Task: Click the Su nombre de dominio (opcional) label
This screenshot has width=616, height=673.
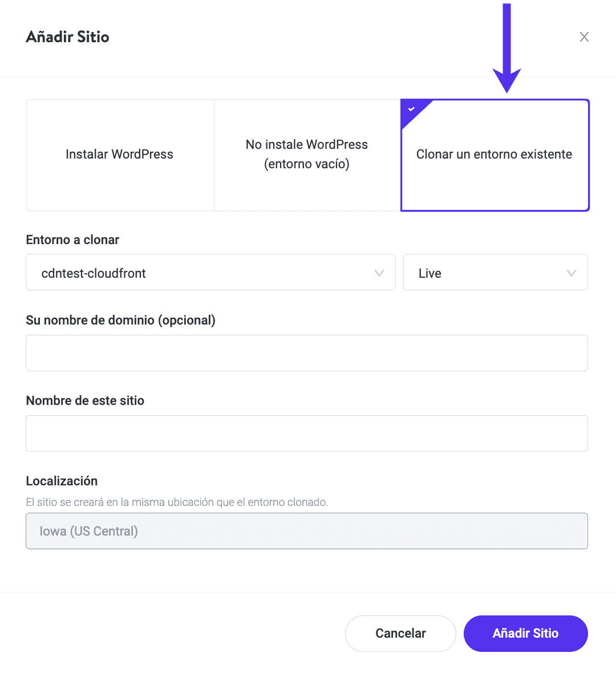Action: [x=120, y=321]
